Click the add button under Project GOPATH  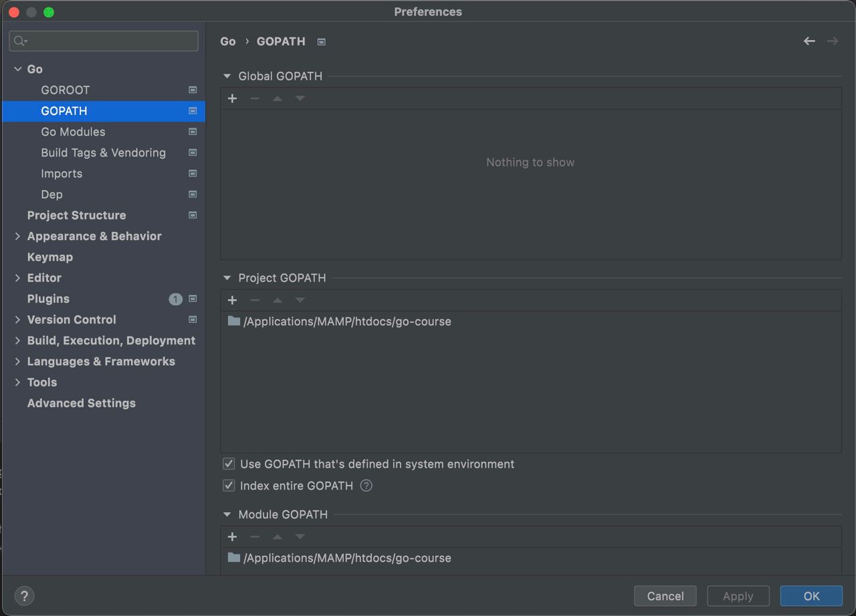pyautogui.click(x=232, y=300)
